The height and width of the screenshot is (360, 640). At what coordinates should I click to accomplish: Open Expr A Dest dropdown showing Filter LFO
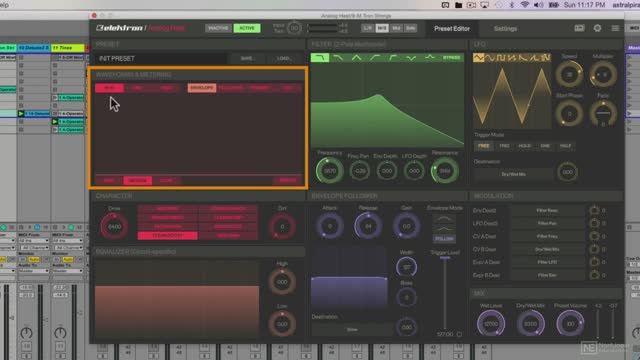tap(547, 262)
